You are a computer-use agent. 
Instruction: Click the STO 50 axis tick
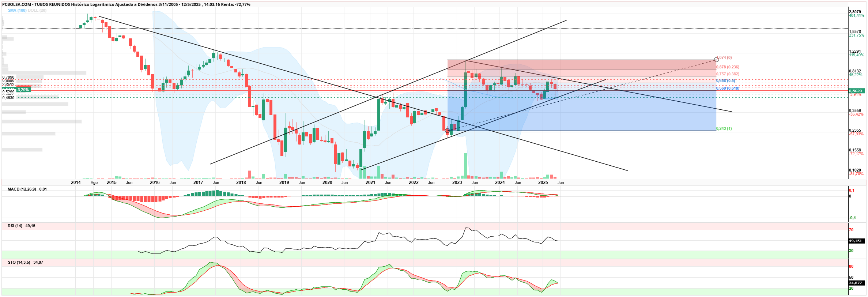click(x=851, y=278)
